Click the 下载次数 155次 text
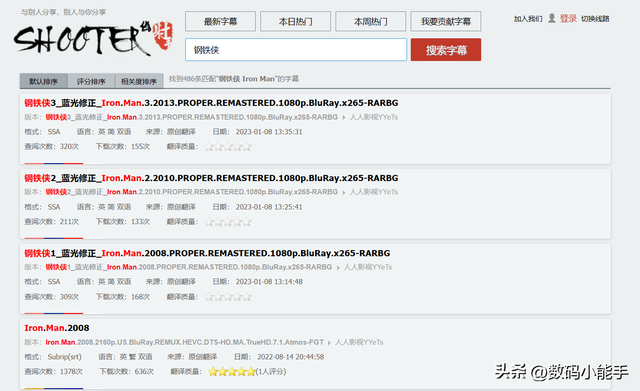Image resolution: width=640 pixels, height=391 pixels. [123, 147]
